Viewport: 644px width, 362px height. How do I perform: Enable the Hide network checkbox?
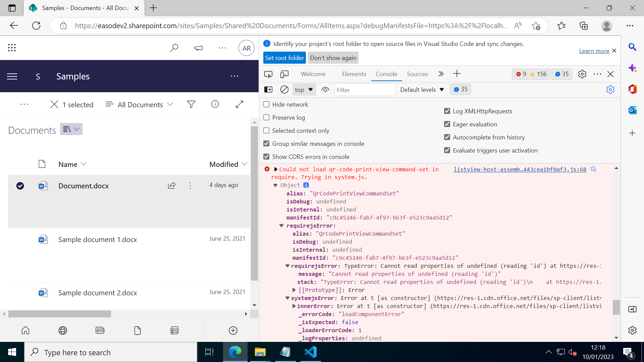(x=266, y=104)
